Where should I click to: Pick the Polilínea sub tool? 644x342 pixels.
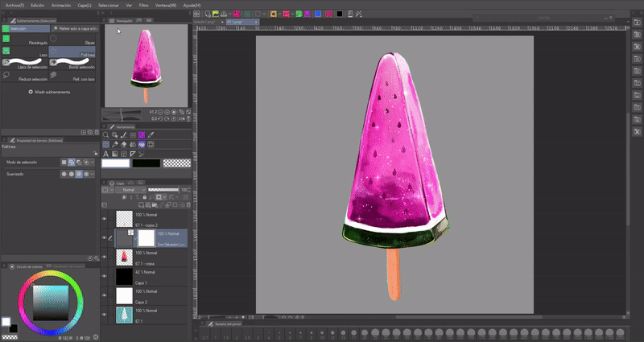(x=72, y=51)
